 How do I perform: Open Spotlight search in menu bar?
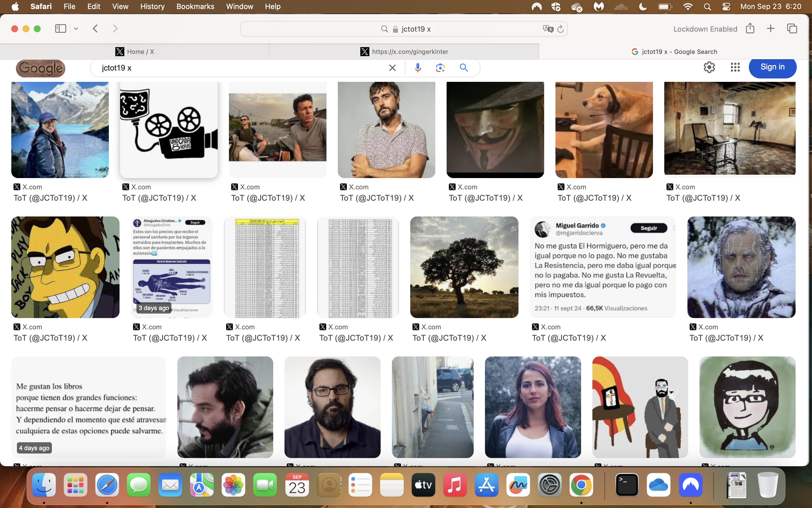point(707,7)
